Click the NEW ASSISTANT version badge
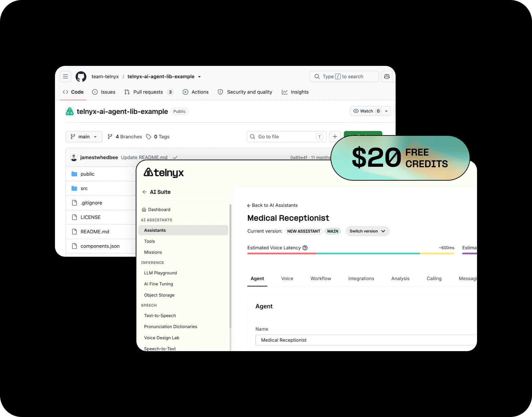 (x=304, y=231)
